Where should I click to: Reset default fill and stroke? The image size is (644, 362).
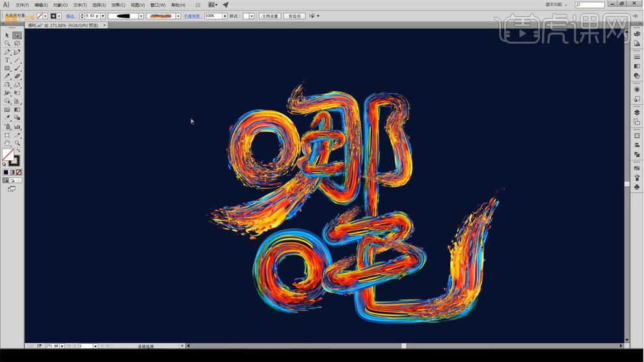pyautogui.click(x=4, y=164)
